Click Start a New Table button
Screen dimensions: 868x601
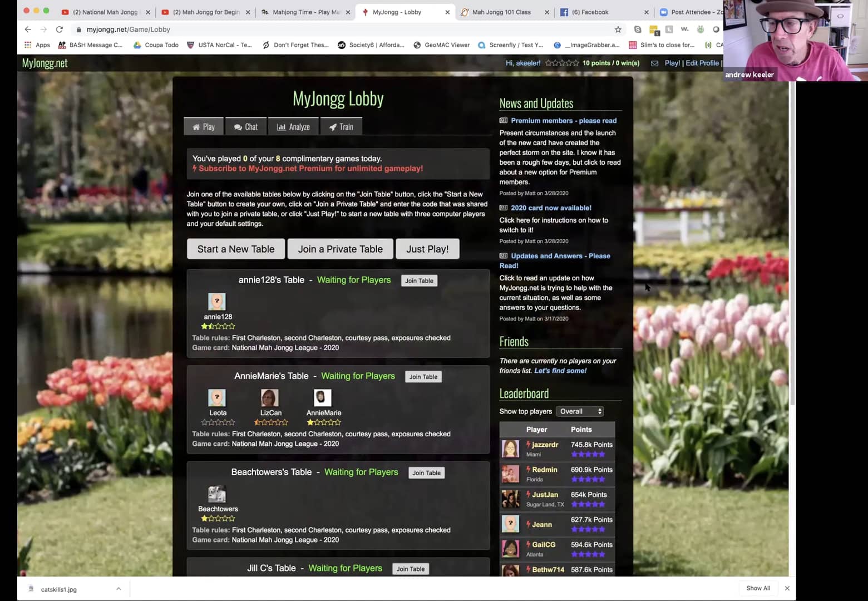point(236,249)
